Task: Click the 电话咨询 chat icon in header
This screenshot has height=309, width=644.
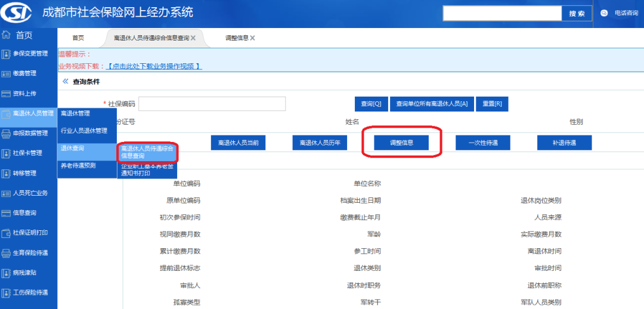Action: (604, 13)
